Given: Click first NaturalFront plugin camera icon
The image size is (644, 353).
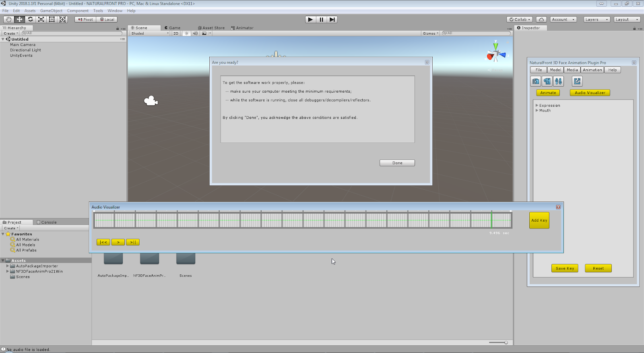Looking at the screenshot, I should click(x=535, y=81).
